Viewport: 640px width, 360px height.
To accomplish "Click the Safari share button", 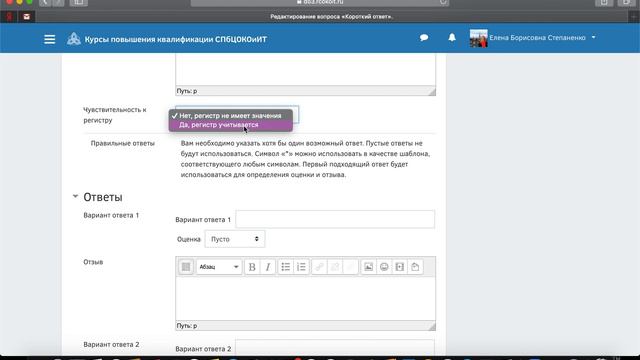I will [604, 2].
